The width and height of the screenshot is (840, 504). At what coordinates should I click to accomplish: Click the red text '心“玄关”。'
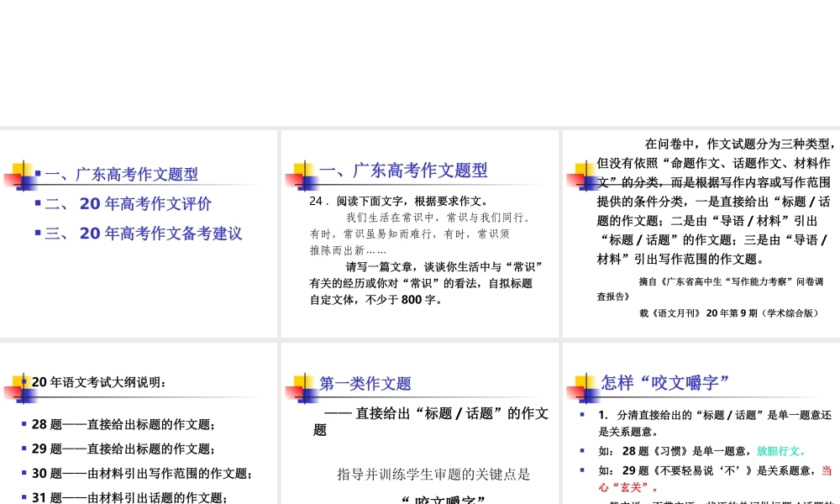tap(628, 487)
